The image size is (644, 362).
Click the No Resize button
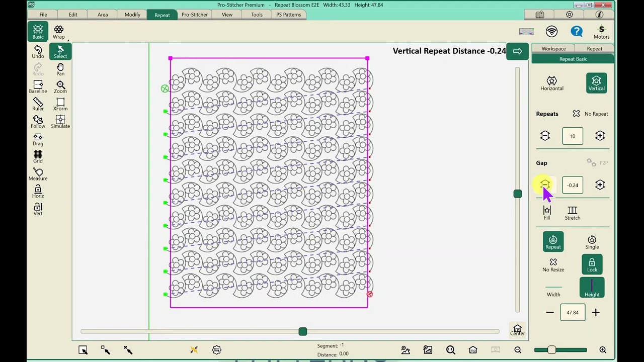[553, 265]
